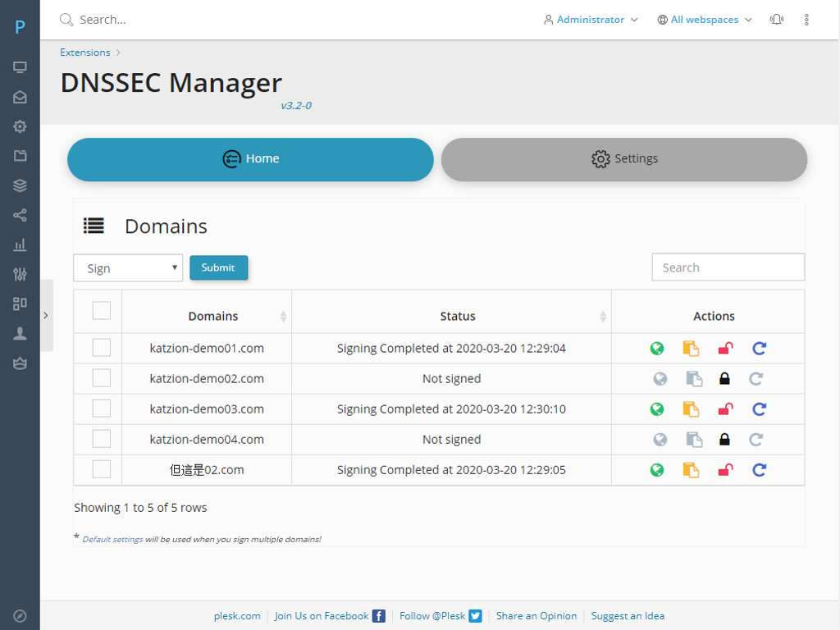Expand the All webspaces selector

tap(703, 19)
